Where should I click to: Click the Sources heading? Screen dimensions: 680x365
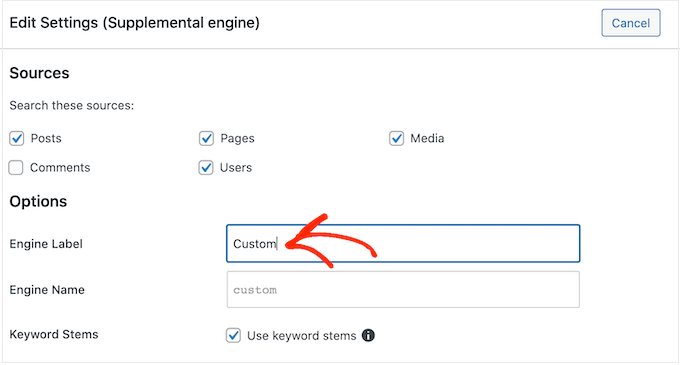(39, 73)
